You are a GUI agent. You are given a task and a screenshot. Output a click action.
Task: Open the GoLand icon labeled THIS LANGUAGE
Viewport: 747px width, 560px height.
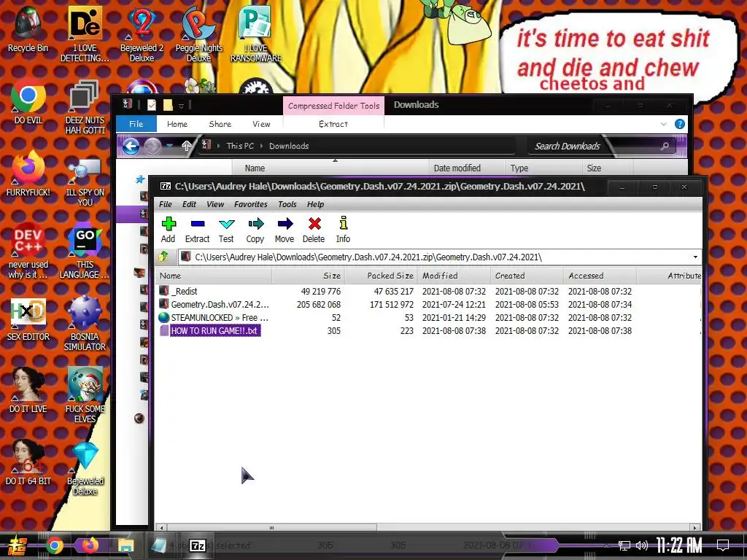click(85, 251)
